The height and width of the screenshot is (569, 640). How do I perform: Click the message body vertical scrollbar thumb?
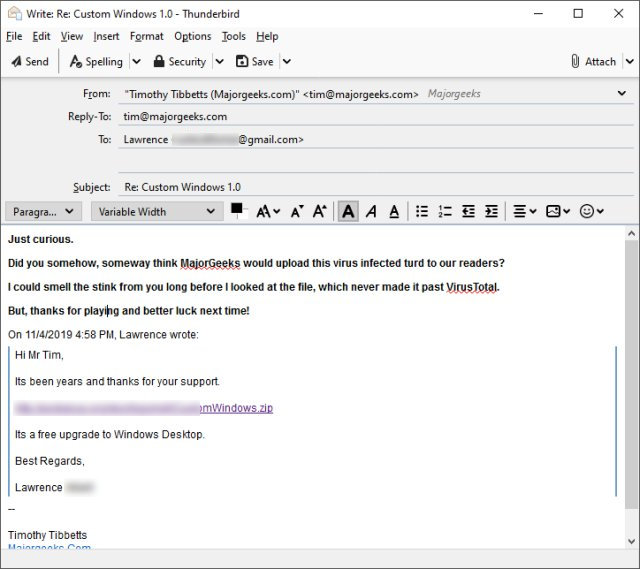pyautogui.click(x=631, y=373)
